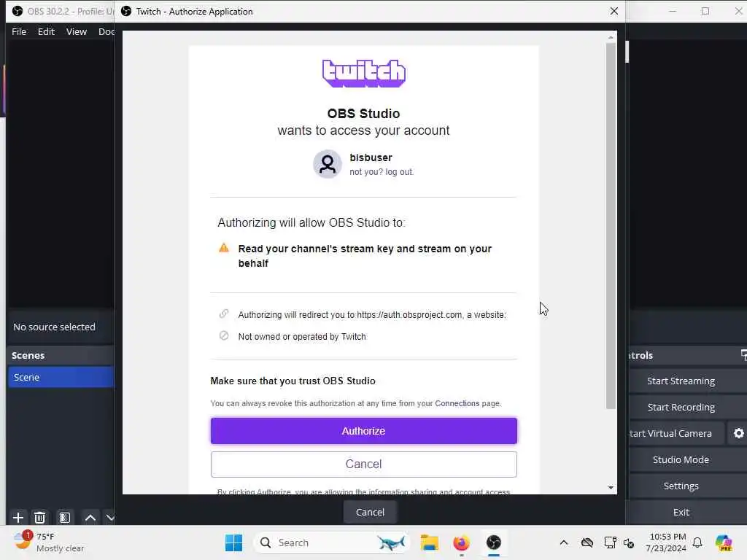This screenshot has width=747, height=560.
Task: Open Firefox from taskbar
Action: click(461, 542)
